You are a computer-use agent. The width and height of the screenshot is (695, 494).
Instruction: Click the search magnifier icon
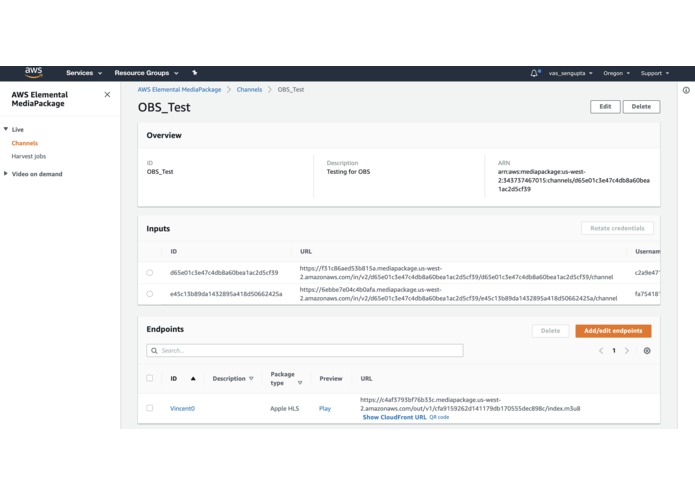point(154,350)
